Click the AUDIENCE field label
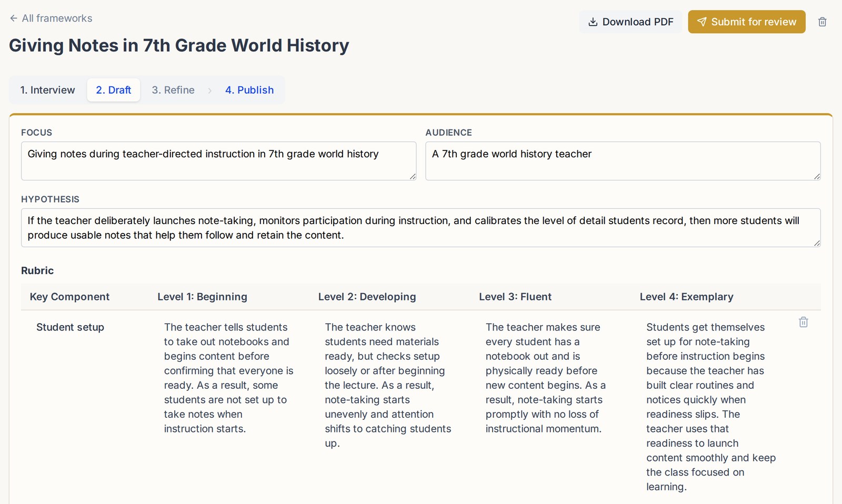Image resolution: width=842 pixels, height=504 pixels. (449, 133)
